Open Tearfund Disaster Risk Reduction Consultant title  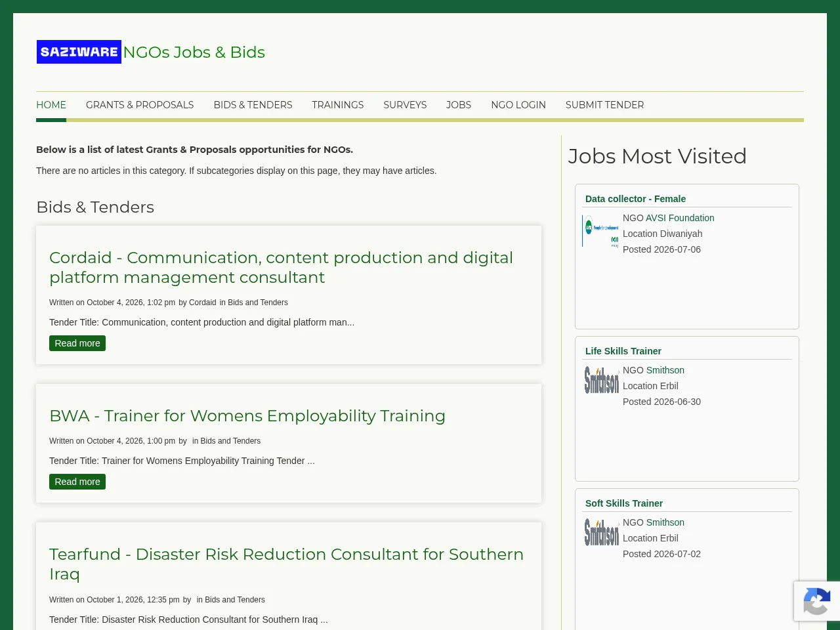[x=286, y=564]
